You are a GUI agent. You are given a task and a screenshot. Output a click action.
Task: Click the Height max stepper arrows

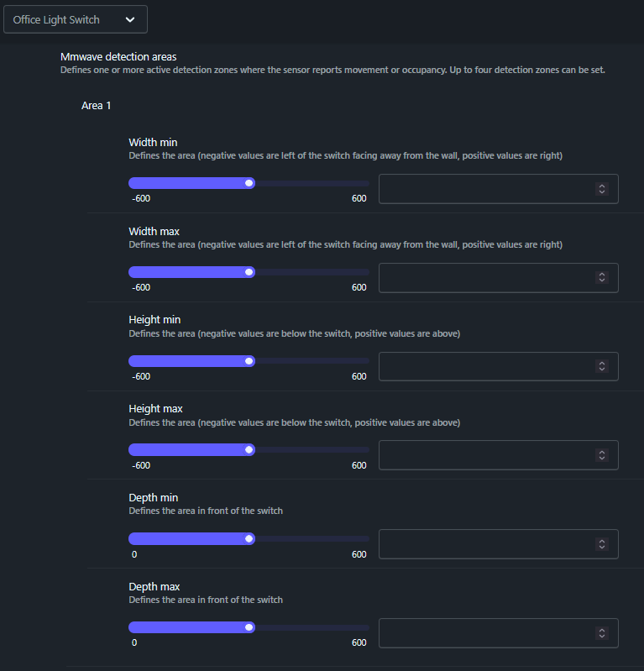tap(601, 455)
